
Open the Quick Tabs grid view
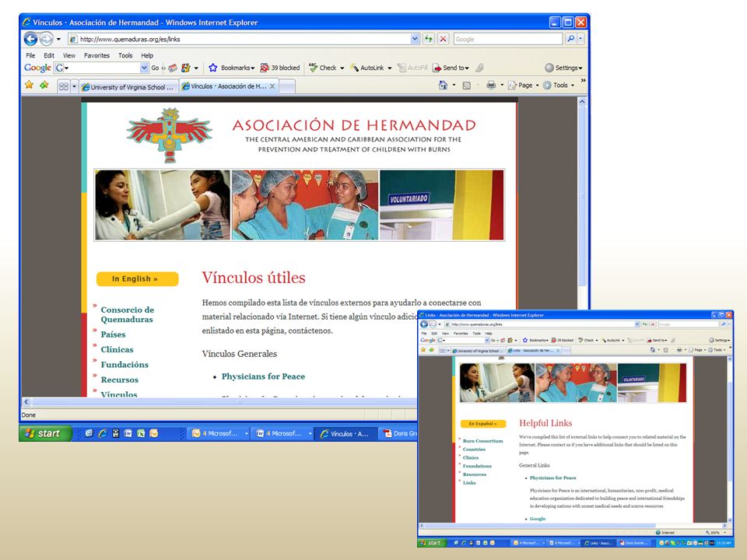[x=63, y=86]
